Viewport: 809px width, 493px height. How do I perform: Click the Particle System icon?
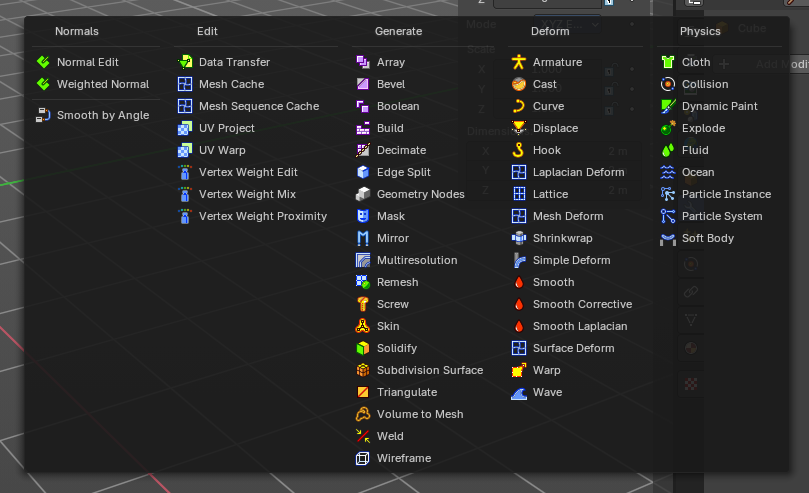click(668, 216)
